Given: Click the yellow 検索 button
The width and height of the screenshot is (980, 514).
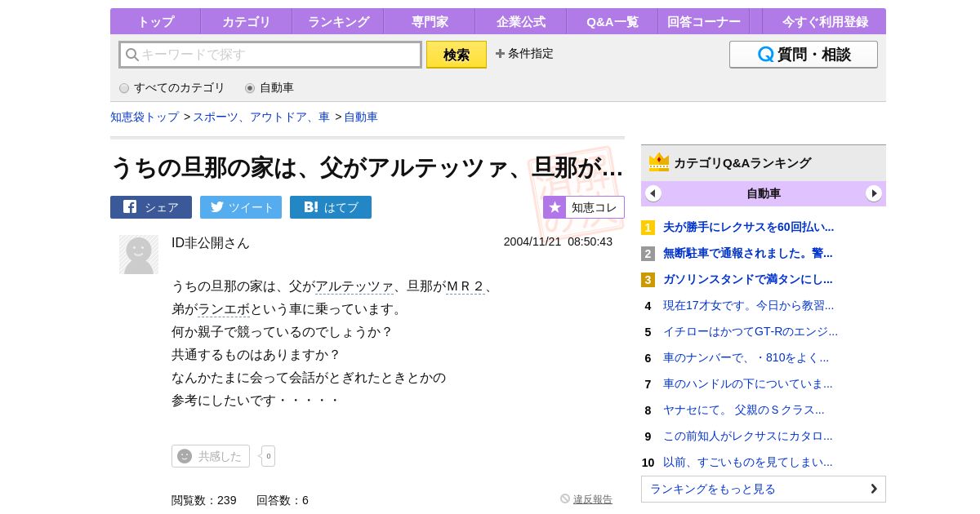Looking at the screenshot, I should (457, 55).
